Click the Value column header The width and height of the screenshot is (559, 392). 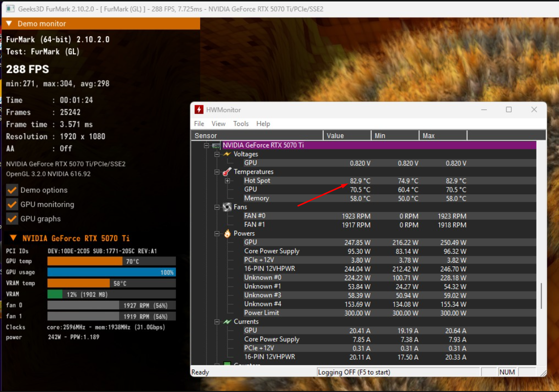(x=347, y=135)
